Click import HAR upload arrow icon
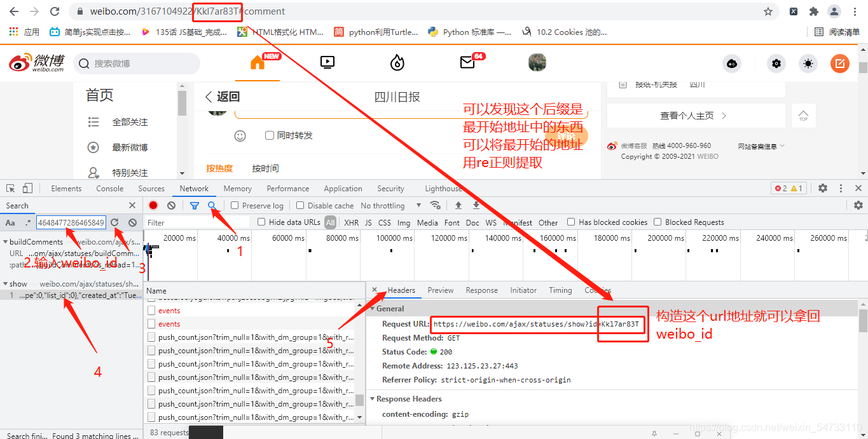The height and width of the screenshot is (439, 868). point(458,205)
